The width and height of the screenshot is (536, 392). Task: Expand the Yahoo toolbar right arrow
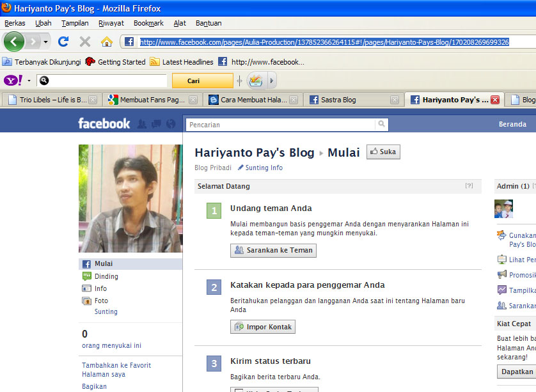pos(272,81)
